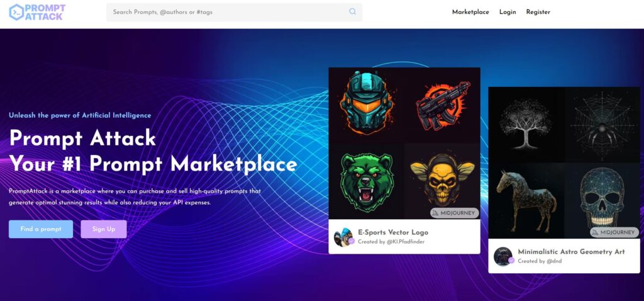Go to the Login page
This screenshot has width=644, height=301.
[508, 12]
